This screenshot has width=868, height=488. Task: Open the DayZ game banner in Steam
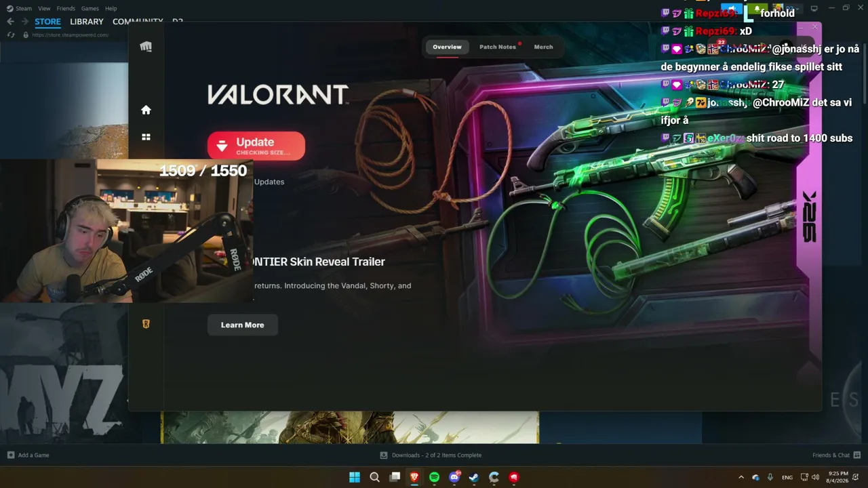pyautogui.click(x=64, y=373)
